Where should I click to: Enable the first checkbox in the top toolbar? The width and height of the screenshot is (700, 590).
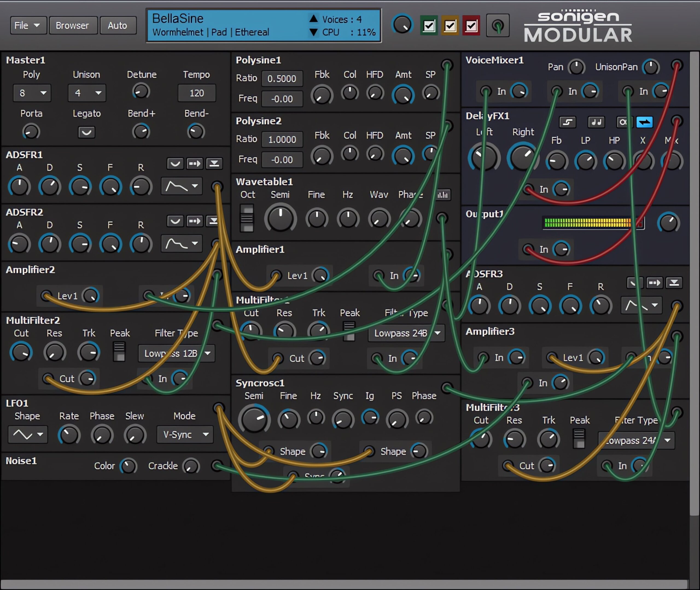coord(430,25)
